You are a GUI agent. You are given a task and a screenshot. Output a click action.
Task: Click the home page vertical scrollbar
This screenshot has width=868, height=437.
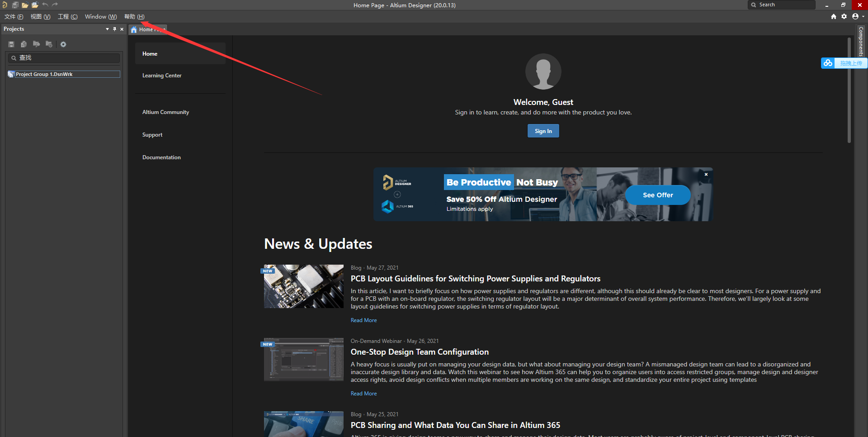click(849, 90)
